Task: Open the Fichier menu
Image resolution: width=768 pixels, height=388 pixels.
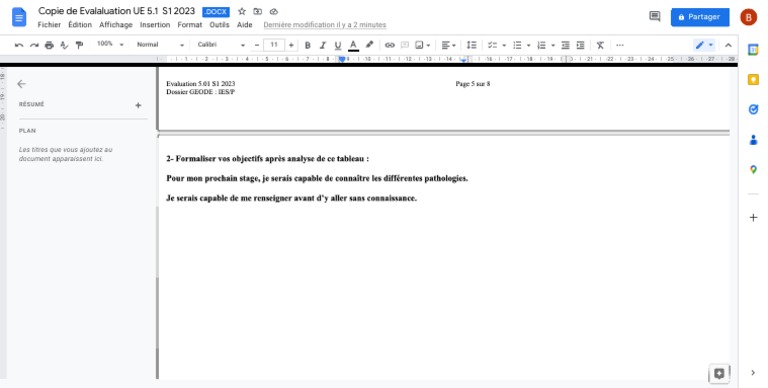Action: 49,24
